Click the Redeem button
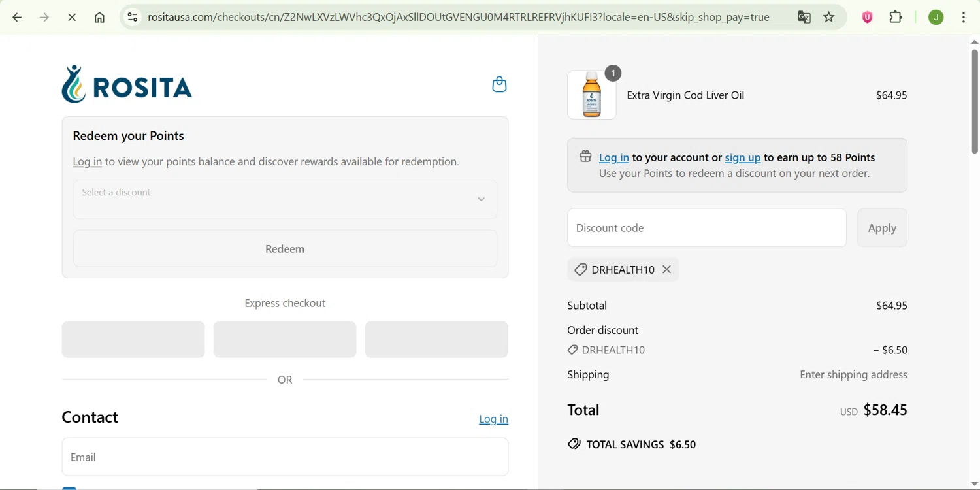 (x=285, y=249)
